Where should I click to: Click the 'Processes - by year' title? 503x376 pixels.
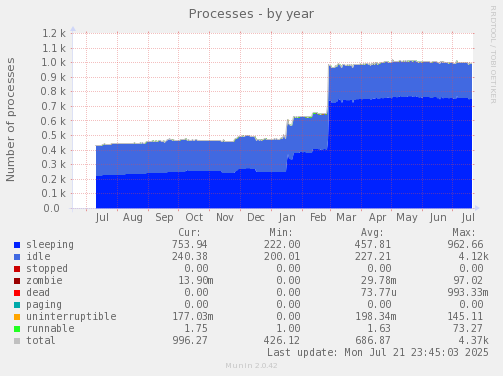(x=251, y=14)
